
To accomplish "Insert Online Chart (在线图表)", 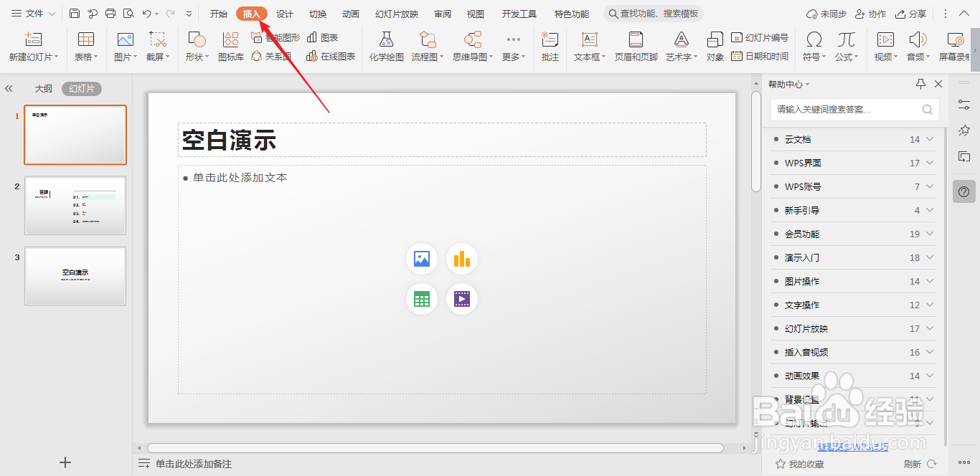I will tap(331, 56).
